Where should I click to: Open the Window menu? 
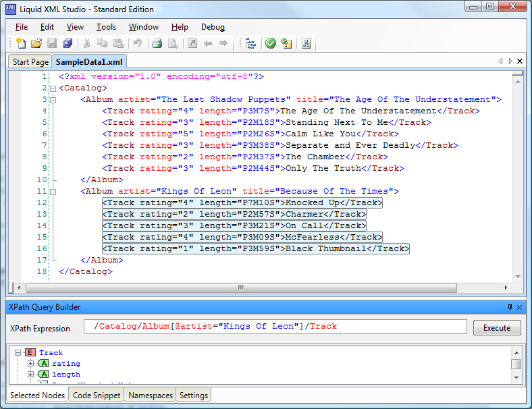click(144, 27)
